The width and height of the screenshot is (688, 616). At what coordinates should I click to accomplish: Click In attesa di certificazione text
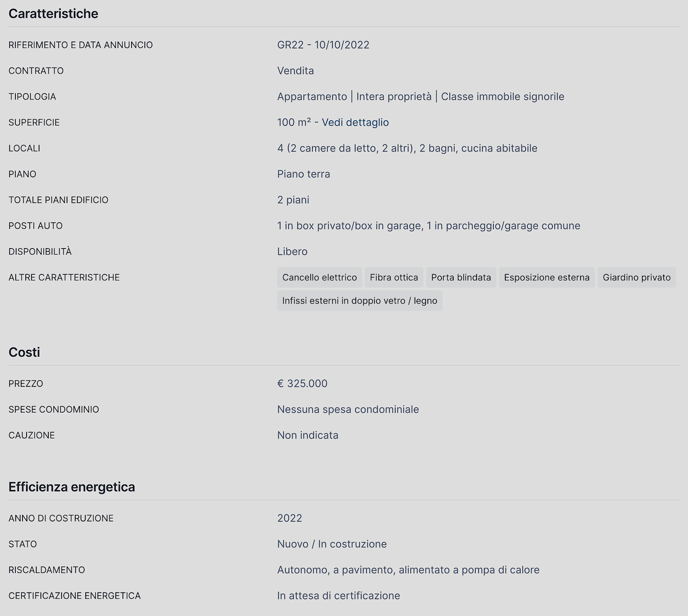(338, 596)
